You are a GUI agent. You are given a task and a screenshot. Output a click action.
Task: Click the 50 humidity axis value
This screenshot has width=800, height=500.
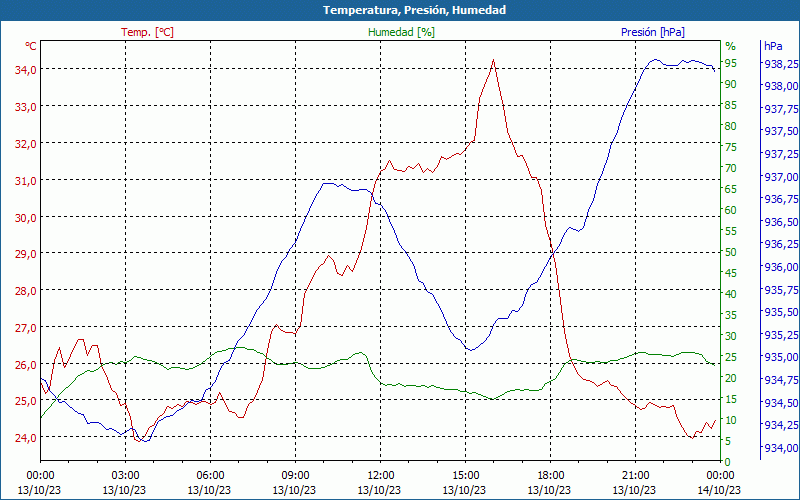(x=731, y=252)
